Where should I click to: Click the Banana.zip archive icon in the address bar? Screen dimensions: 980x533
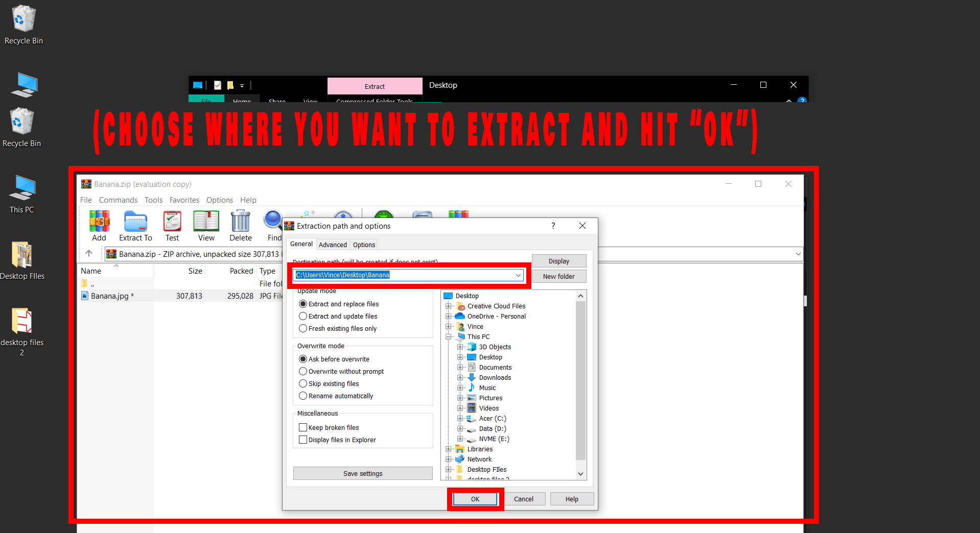click(x=111, y=254)
